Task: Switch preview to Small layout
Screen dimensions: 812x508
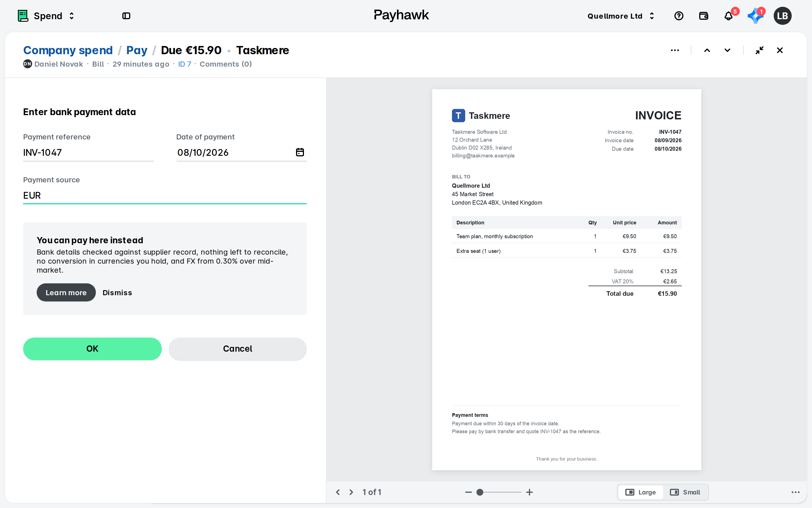Action: [685, 492]
